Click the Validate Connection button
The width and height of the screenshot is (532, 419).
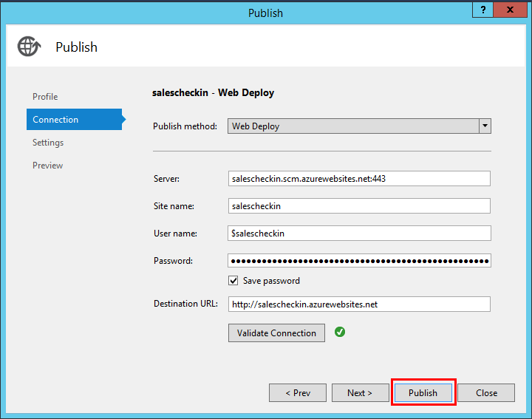click(276, 333)
